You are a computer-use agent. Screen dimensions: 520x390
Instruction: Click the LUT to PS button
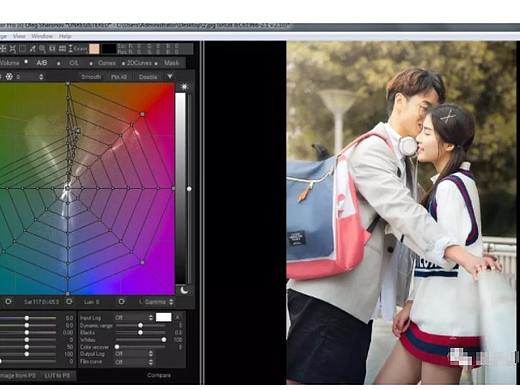pos(57,375)
